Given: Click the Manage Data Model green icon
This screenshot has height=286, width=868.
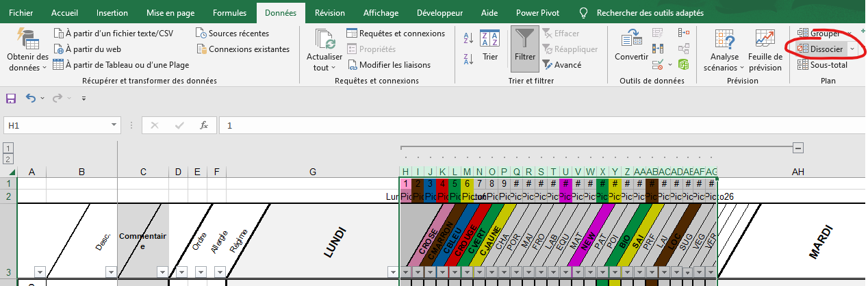Looking at the screenshot, I should pyautogui.click(x=683, y=65).
